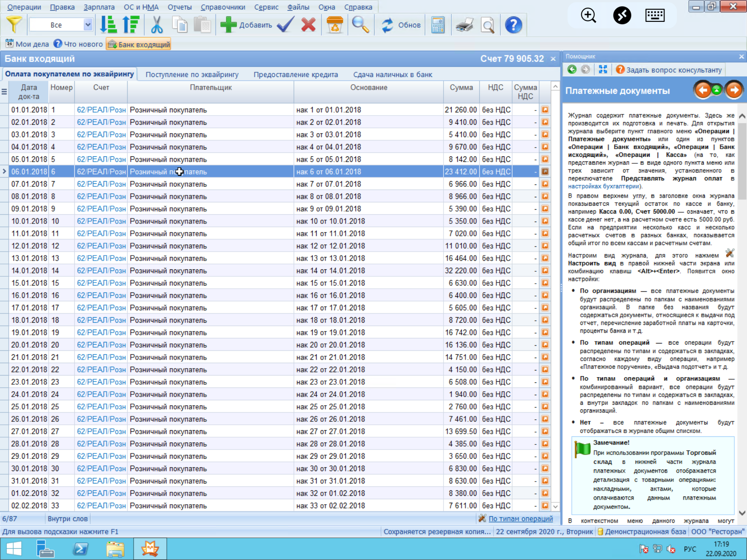Screen dimensions: 747x560
Task: Open the File Explorer in the taskbar
Action: 115,549
